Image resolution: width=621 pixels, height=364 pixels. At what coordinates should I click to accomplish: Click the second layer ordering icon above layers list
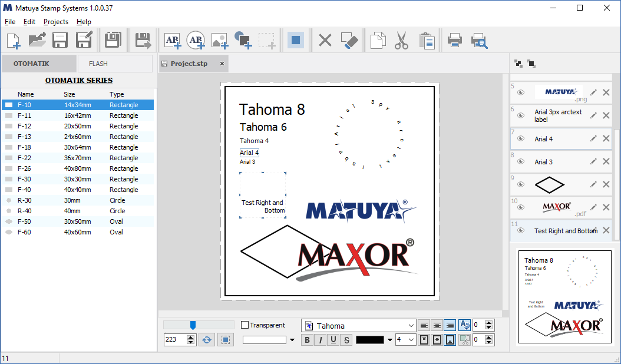531,64
